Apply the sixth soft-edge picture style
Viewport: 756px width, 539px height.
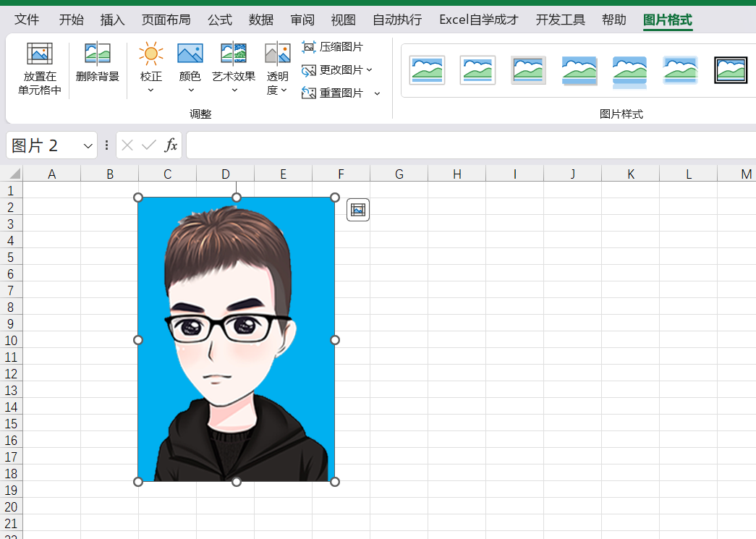click(680, 70)
